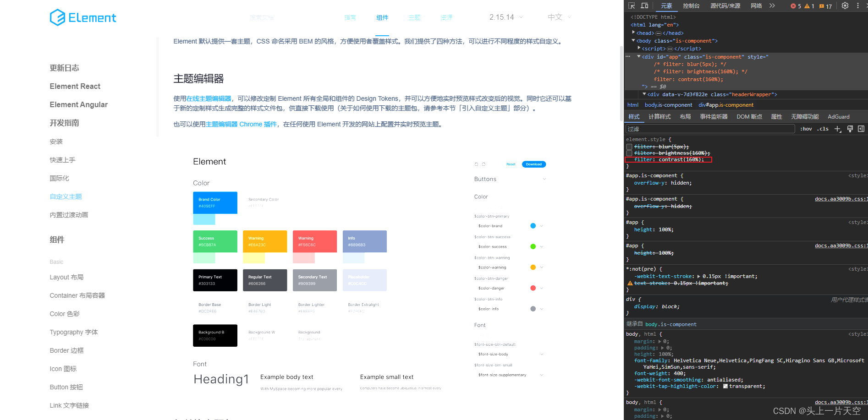Click the styles filter input field
The image size is (868, 420).
coord(710,129)
